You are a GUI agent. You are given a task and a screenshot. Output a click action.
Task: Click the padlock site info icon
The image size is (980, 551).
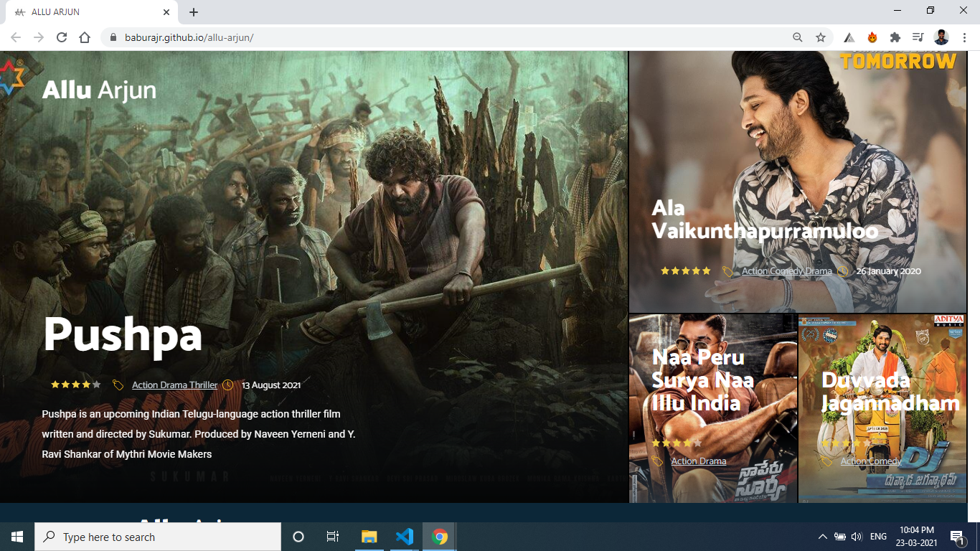tap(113, 37)
